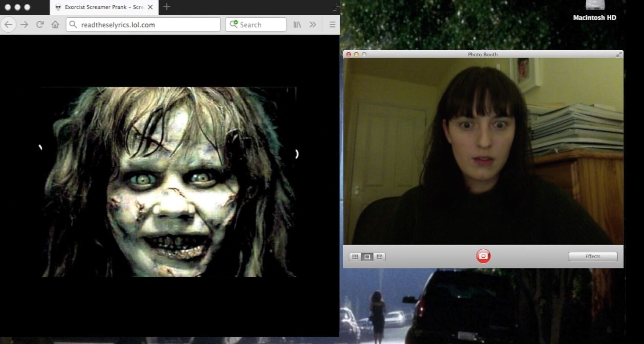Click the Macintosh HD label

595,18
